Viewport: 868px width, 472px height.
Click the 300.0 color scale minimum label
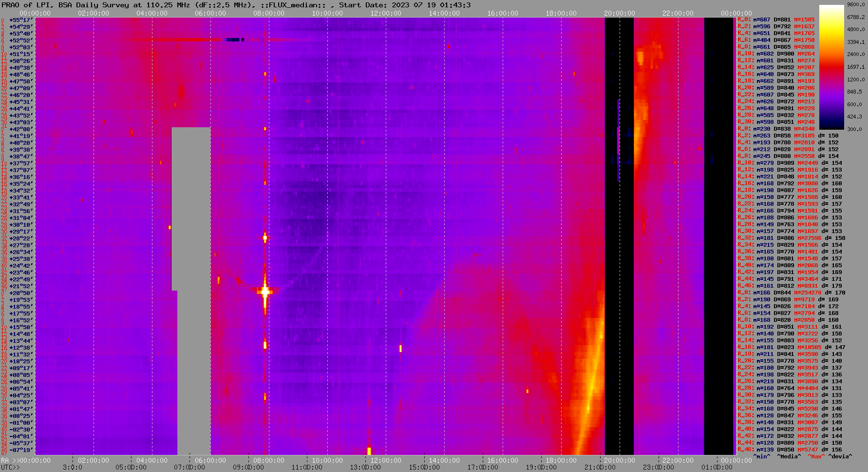coord(854,129)
